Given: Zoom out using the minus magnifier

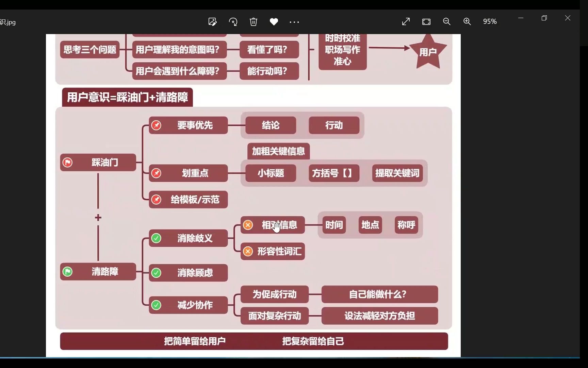Looking at the screenshot, I should pos(447,21).
